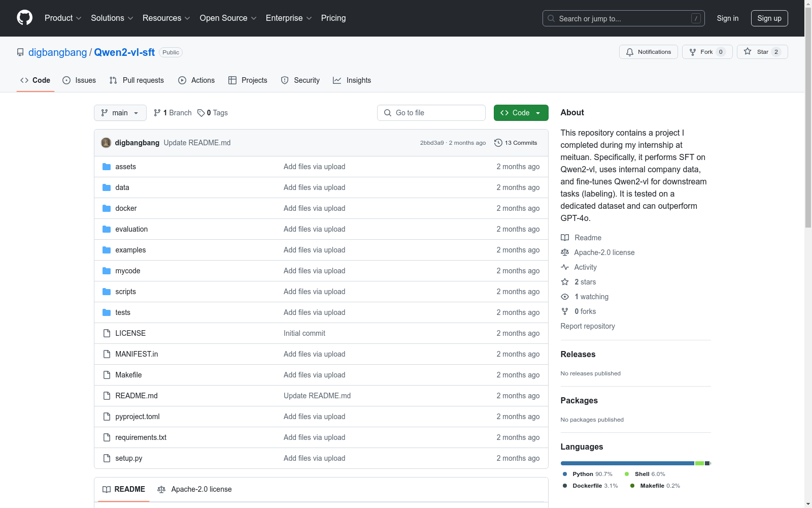This screenshot has height=508, width=812.
Task: Switch to the Security tab
Action: pos(300,80)
